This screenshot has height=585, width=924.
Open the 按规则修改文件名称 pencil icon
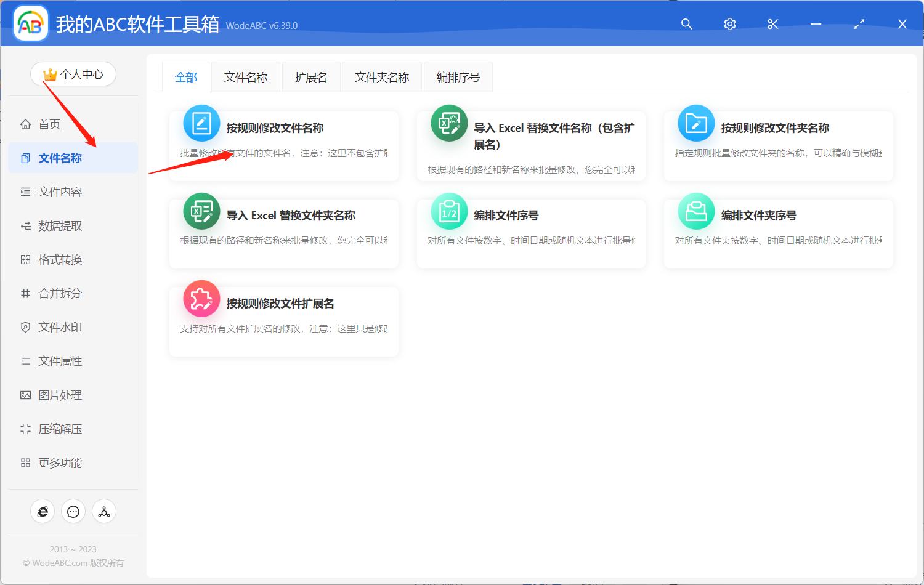(201, 123)
